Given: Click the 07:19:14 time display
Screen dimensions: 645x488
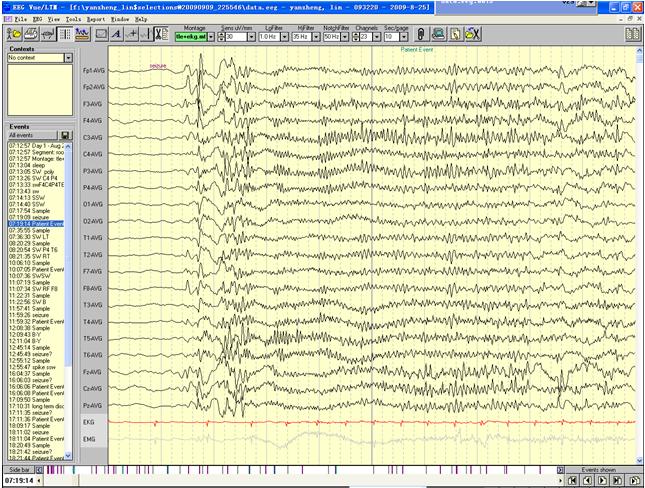Looking at the screenshot, I should click(x=19, y=481).
